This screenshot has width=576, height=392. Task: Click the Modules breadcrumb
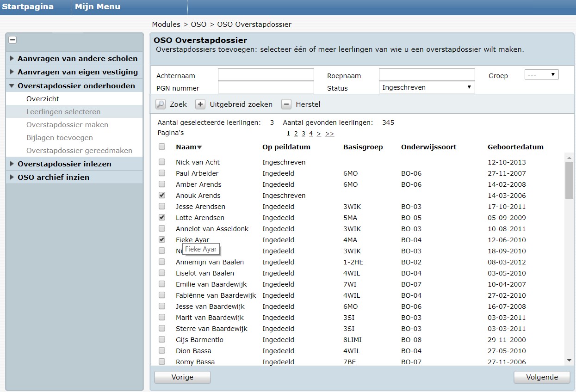point(166,24)
